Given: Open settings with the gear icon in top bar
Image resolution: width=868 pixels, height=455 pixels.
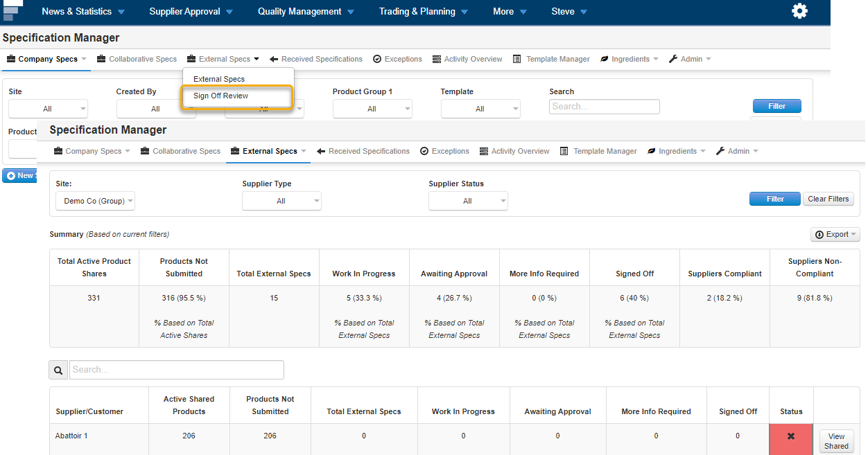Looking at the screenshot, I should 799,11.
